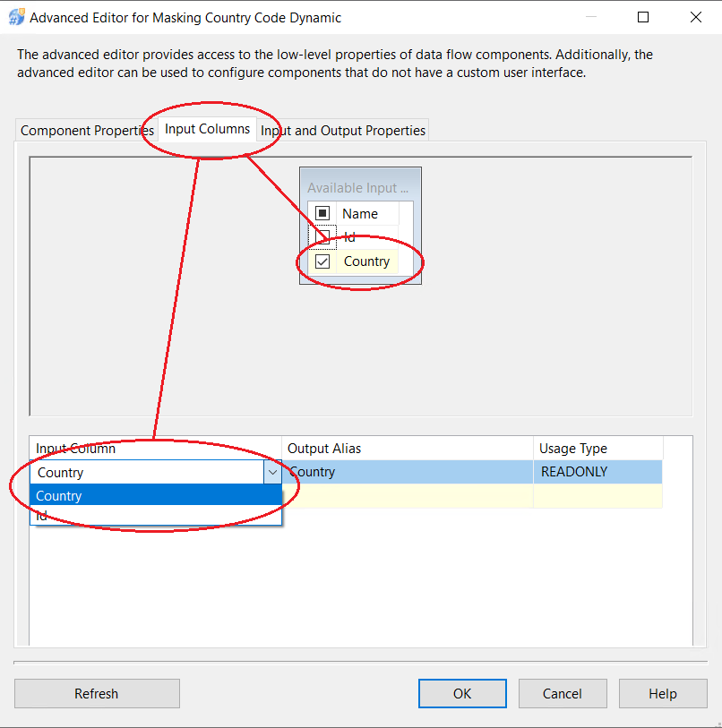Click the Cancel button

click(563, 693)
